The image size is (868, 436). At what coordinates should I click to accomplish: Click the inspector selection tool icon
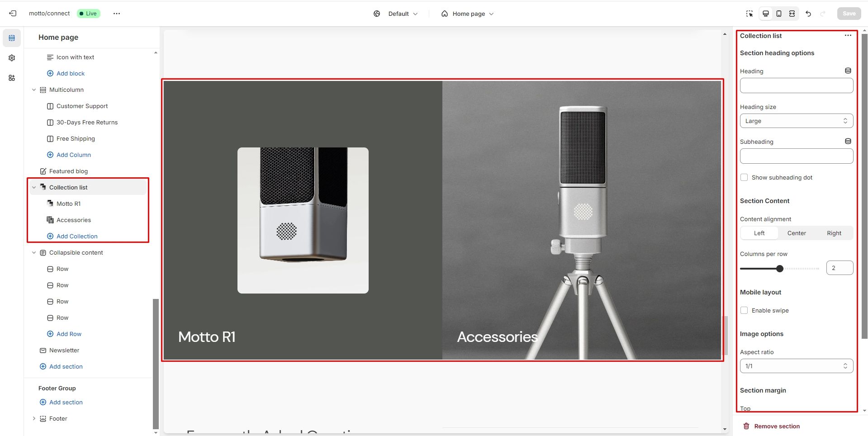(749, 14)
